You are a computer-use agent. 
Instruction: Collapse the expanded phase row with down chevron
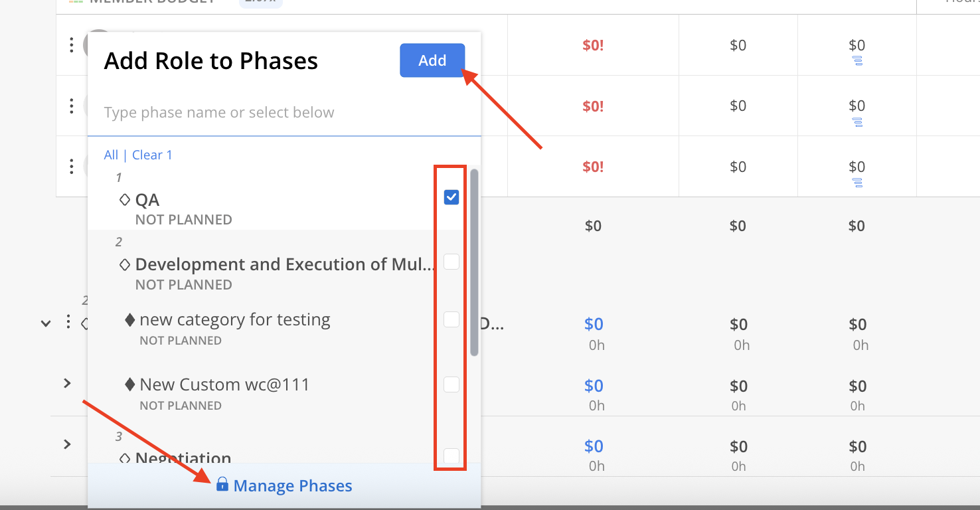tap(46, 323)
